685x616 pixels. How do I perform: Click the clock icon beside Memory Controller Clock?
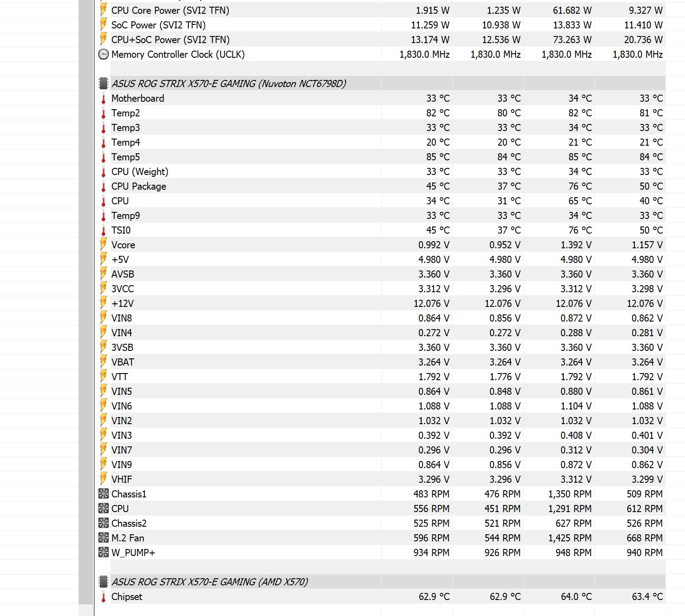pos(103,54)
